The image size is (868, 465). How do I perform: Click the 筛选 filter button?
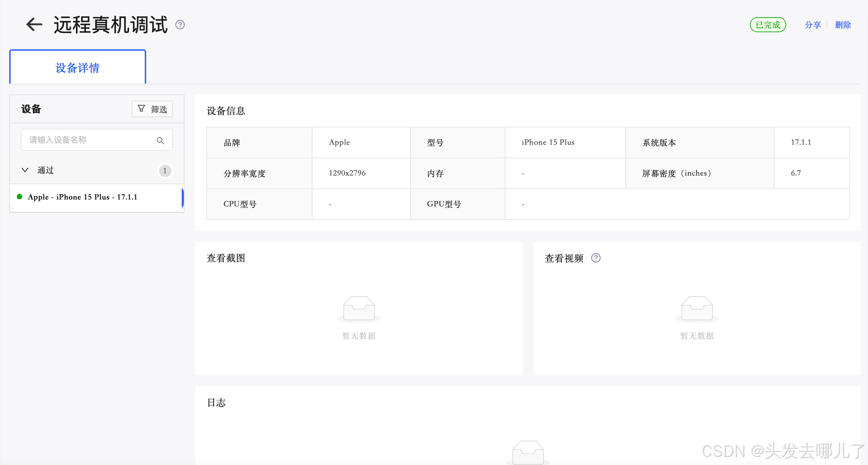(152, 109)
